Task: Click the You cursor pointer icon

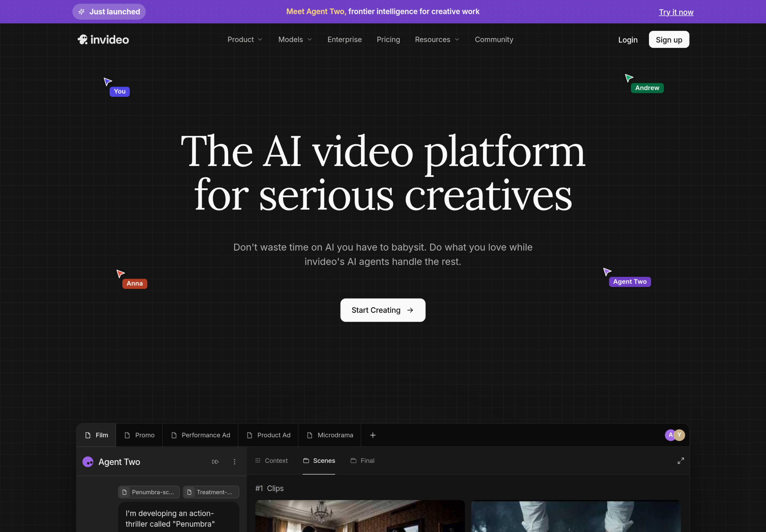Action: 108,82
